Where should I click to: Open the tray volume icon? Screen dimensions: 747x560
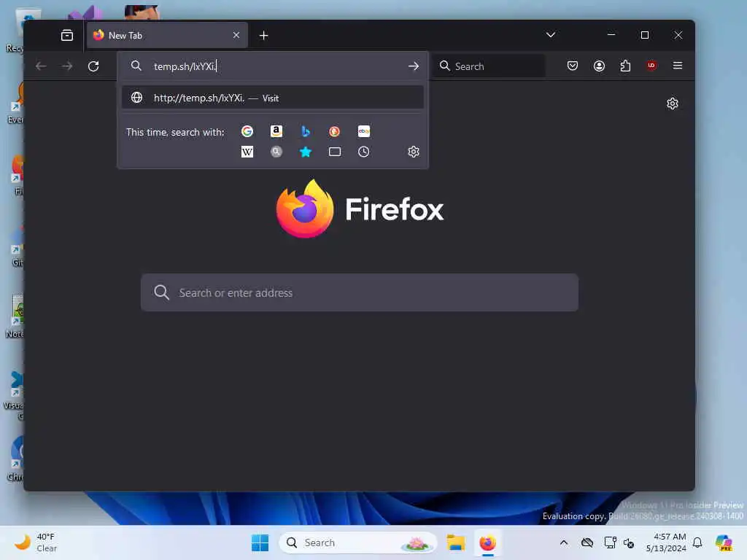629,542
